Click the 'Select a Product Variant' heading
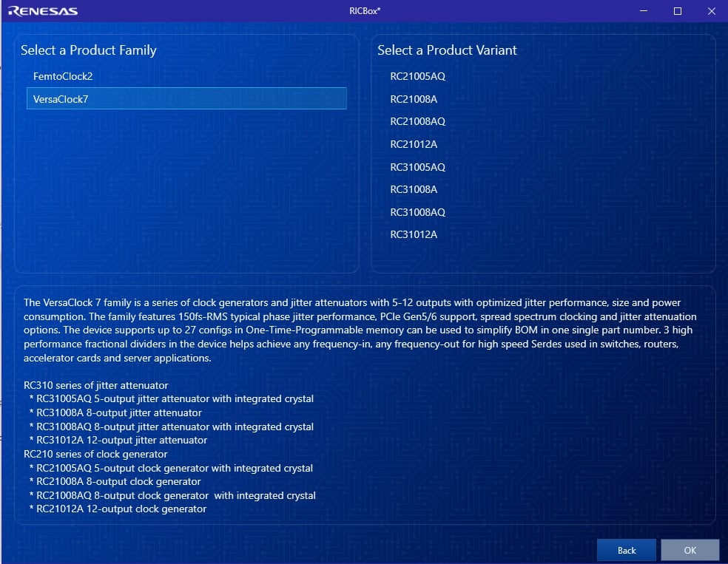 [447, 50]
